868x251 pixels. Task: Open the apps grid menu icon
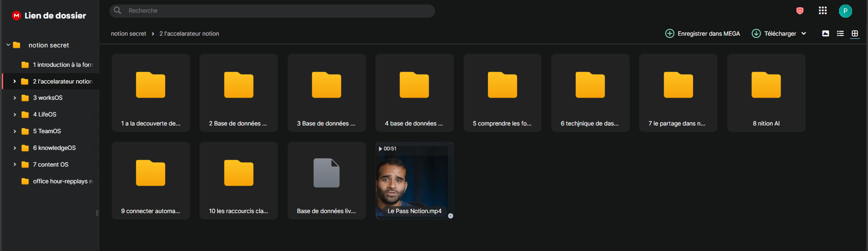tap(822, 10)
